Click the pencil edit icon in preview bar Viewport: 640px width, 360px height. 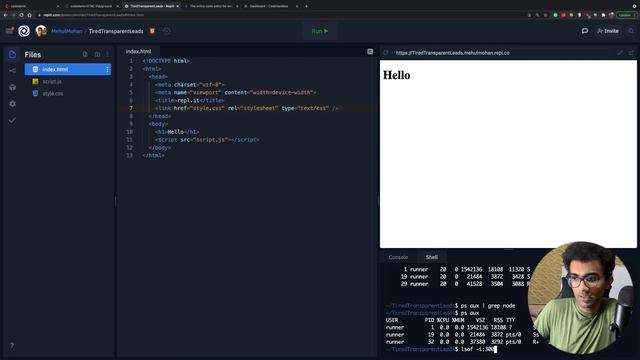click(x=620, y=53)
